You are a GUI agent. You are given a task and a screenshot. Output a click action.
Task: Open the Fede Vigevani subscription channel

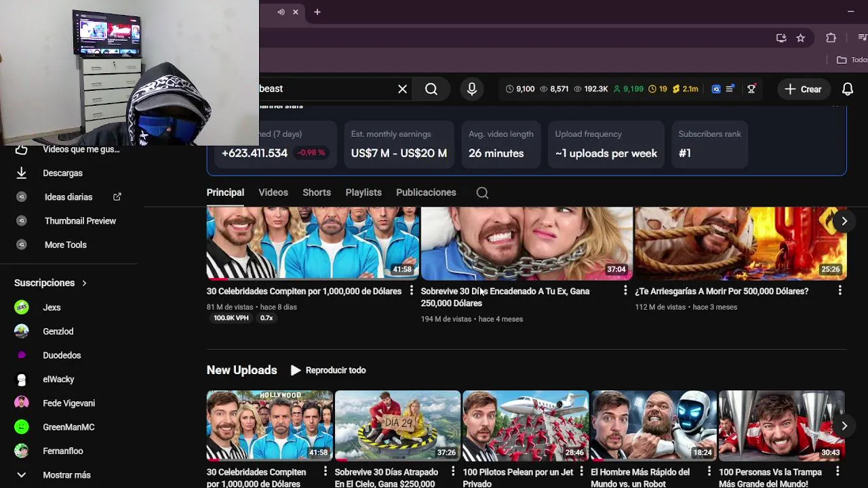point(69,403)
